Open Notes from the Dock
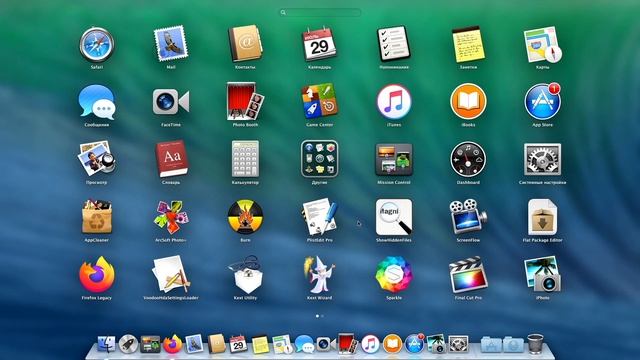The height and width of the screenshot is (360, 640). (x=260, y=344)
